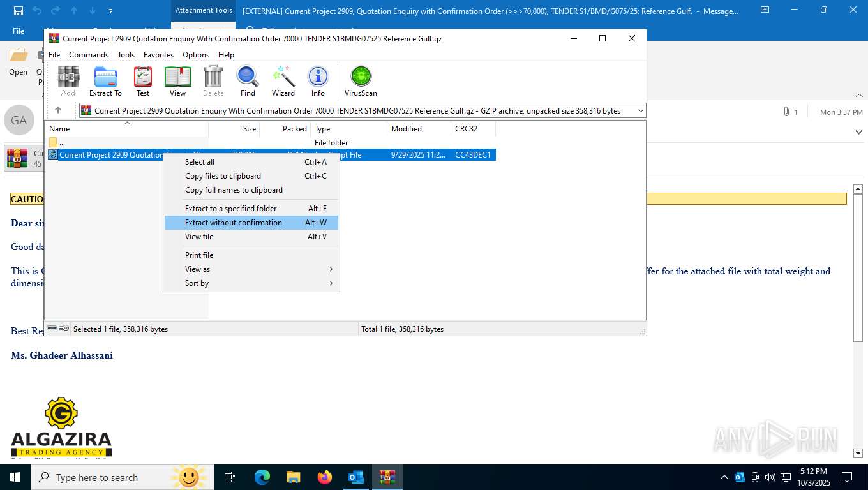Click the taskbar search box
This screenshot has height=490, width=868.
tap(123, 477)
